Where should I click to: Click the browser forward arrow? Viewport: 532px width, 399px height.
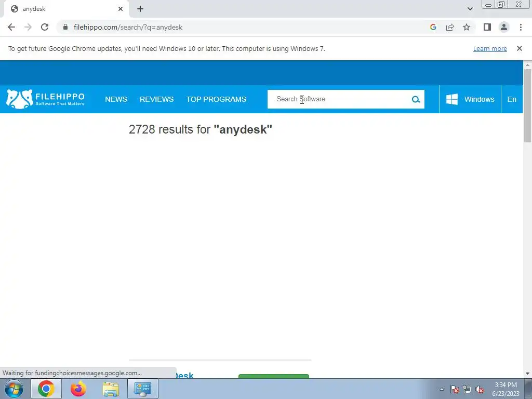(x=28, y=27)
